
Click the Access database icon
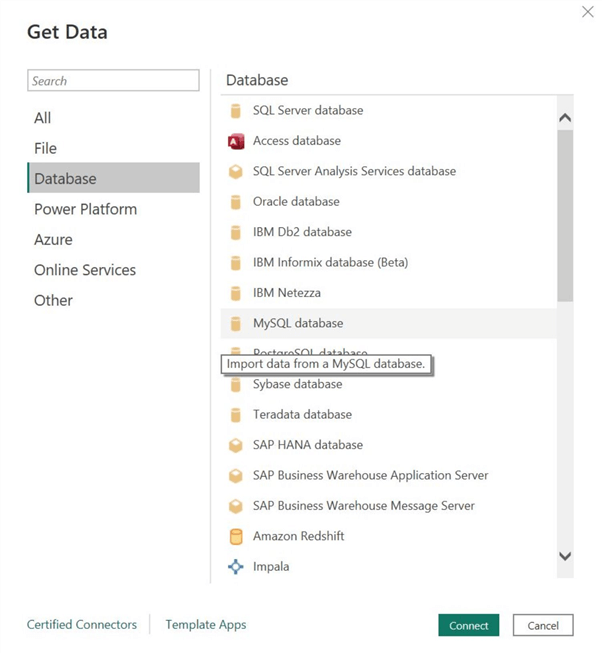click(x=236, y=141)
